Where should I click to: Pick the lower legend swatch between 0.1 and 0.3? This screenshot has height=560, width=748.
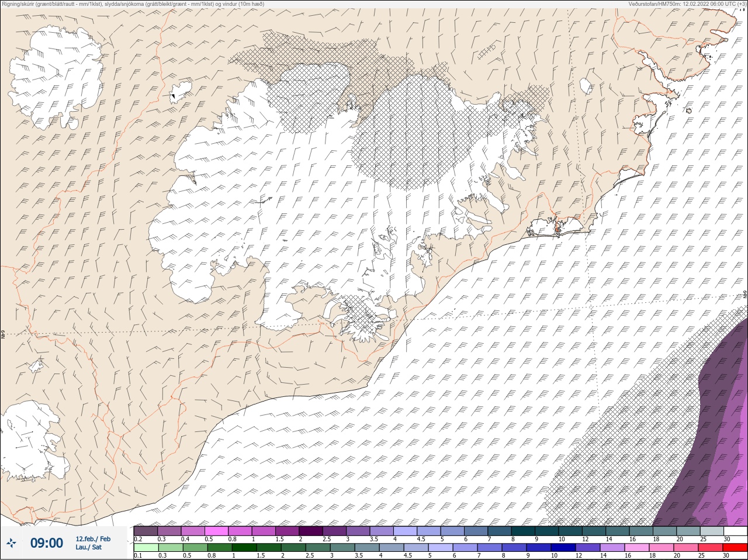point(146,548)
